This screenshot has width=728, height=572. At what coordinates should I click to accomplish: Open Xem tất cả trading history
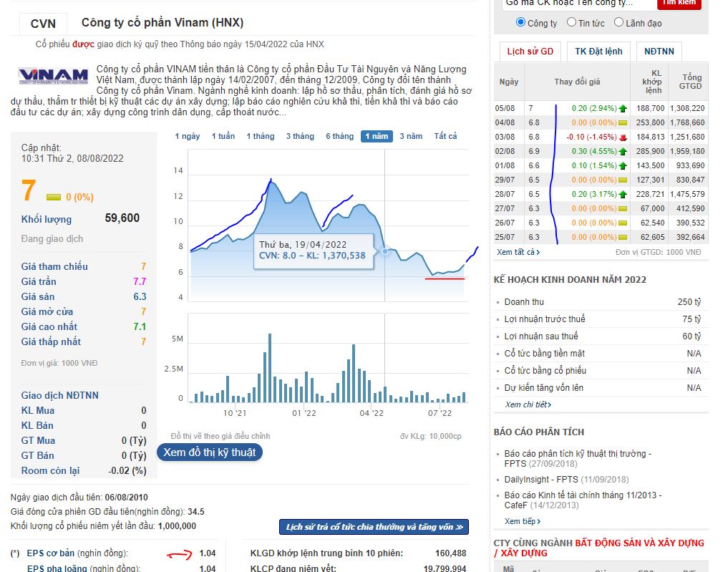[518, 252]
